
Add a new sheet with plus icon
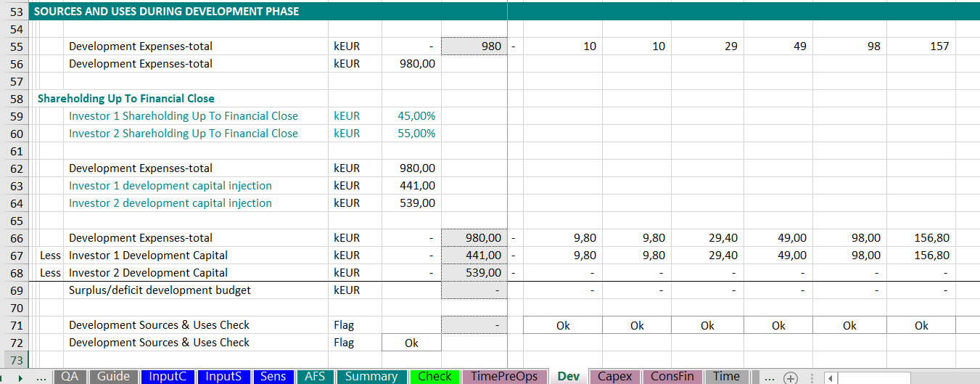pyautogui.click(x=791, y=377)
